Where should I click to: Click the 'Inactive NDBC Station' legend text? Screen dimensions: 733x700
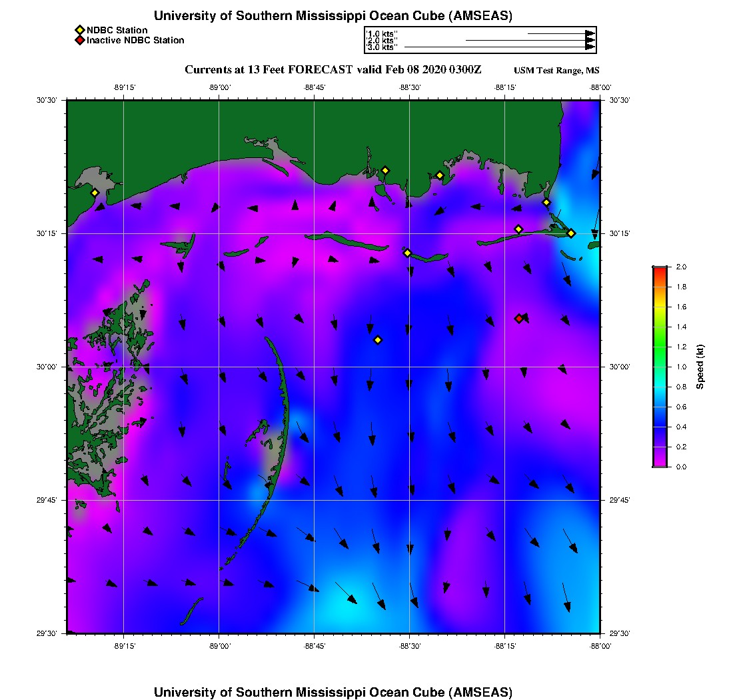tap(135, 41)
